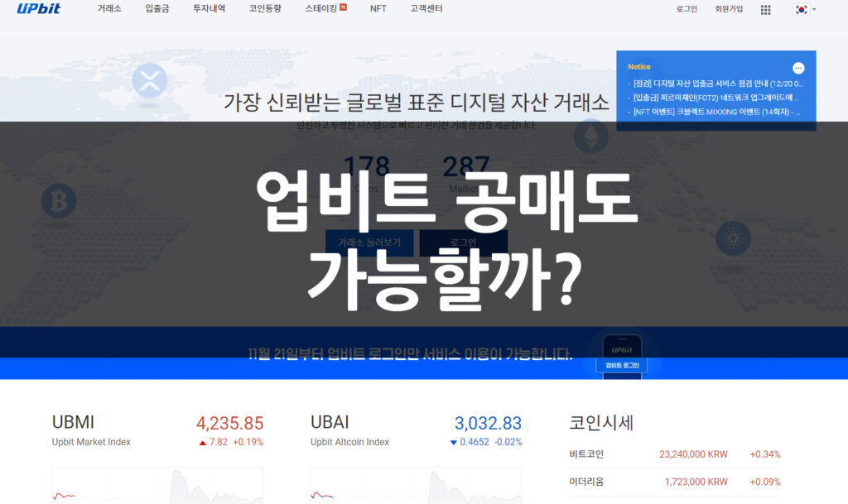Open the 투자내역 menu
848x504 pixels.
pos(209,8)
